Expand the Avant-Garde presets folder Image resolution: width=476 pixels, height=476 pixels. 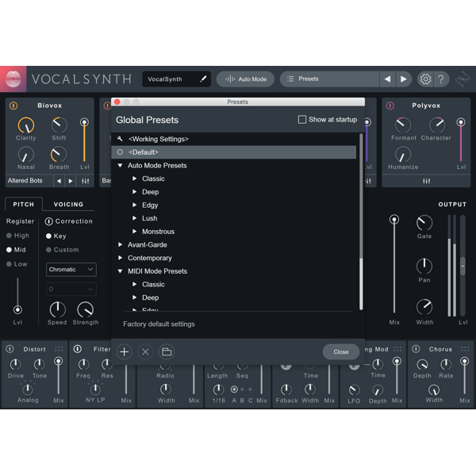(121, 244)
